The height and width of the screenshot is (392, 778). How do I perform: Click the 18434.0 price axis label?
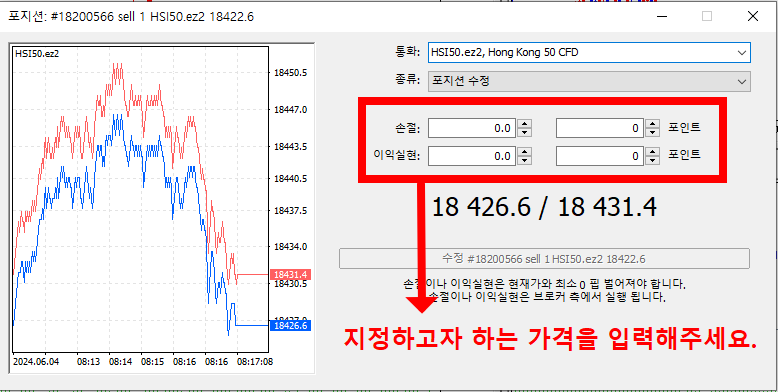[290, 247]
